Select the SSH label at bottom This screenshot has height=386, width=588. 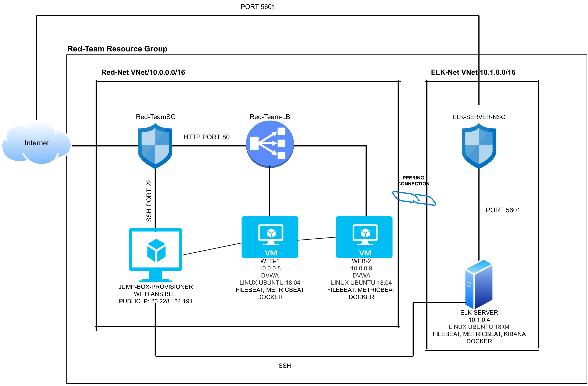pyautogui.click(x=285, y=366)
